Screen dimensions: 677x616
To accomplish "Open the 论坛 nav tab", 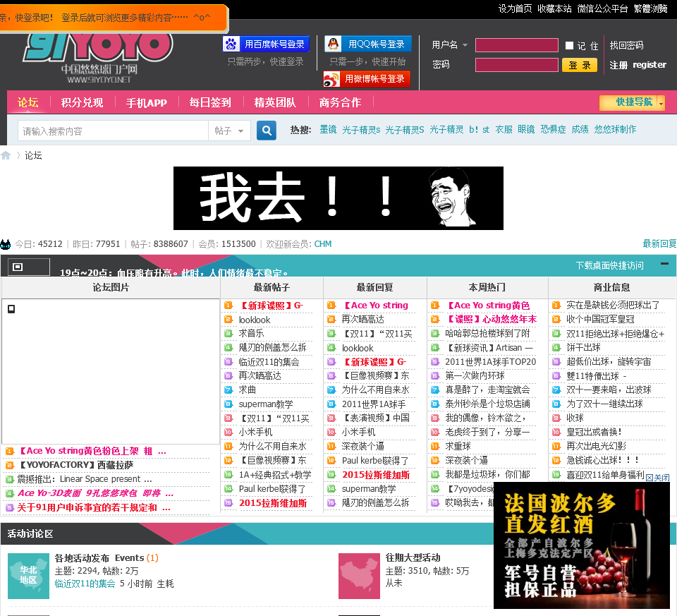I will pos(28,102).
